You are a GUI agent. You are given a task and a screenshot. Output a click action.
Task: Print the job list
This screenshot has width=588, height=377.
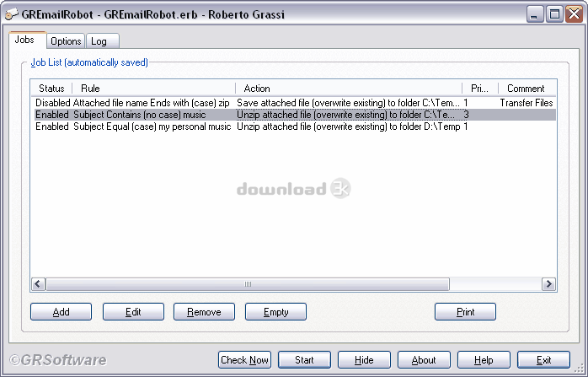point(465,312)
